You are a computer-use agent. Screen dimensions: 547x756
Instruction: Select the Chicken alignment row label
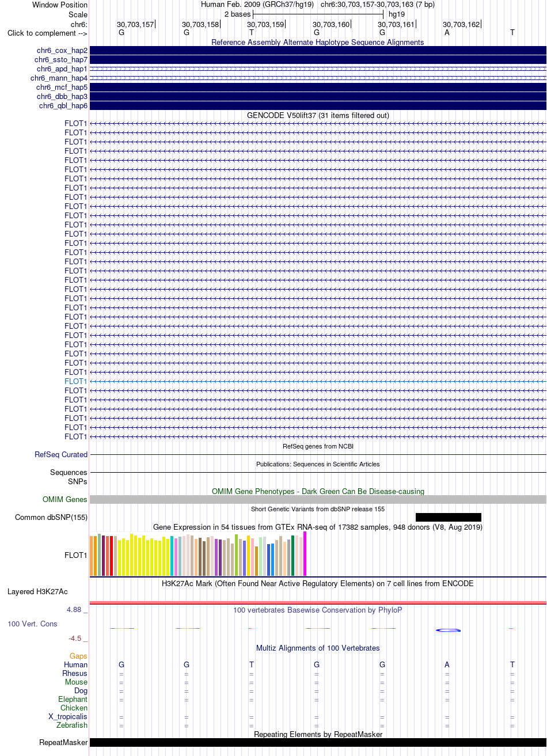pos(74,708)
